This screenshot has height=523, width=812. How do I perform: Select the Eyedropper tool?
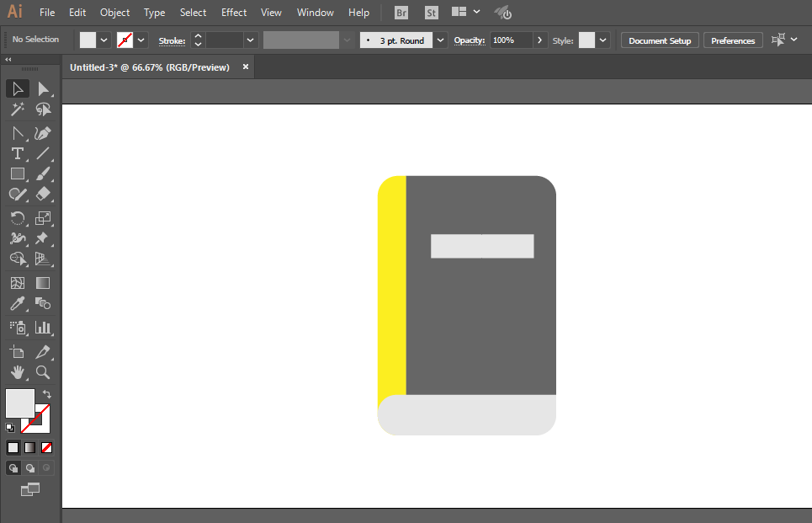[x=18, y=303]
